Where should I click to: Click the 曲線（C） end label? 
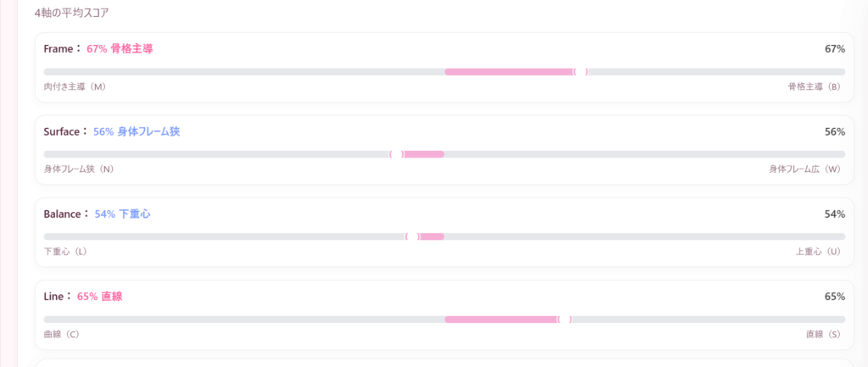point(61,334)
